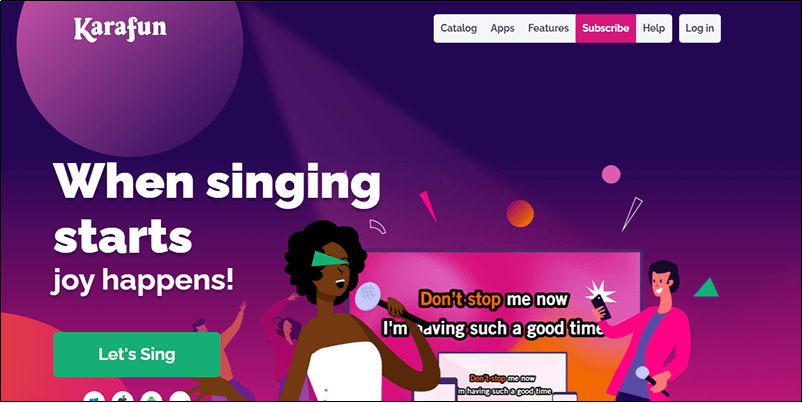
Task: Click the green Let's Sing button
Action: pos(137,354)
